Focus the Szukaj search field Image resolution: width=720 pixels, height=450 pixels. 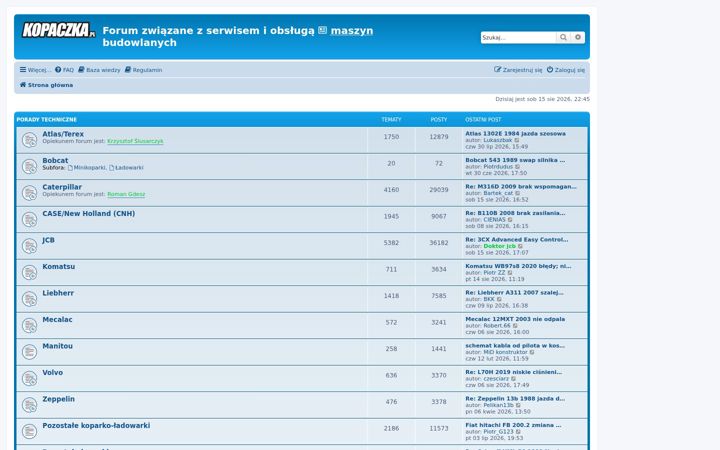518,38
